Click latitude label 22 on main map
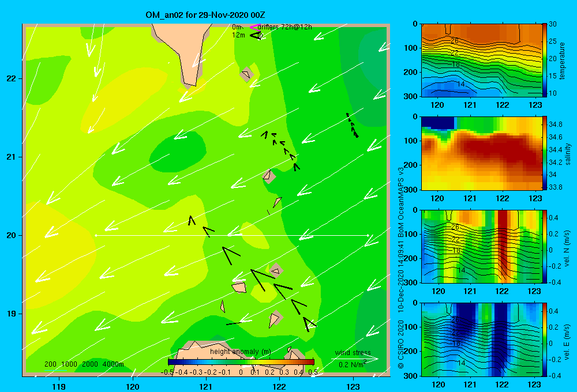This screenshot has width=577, height=392. pos(12,78)
